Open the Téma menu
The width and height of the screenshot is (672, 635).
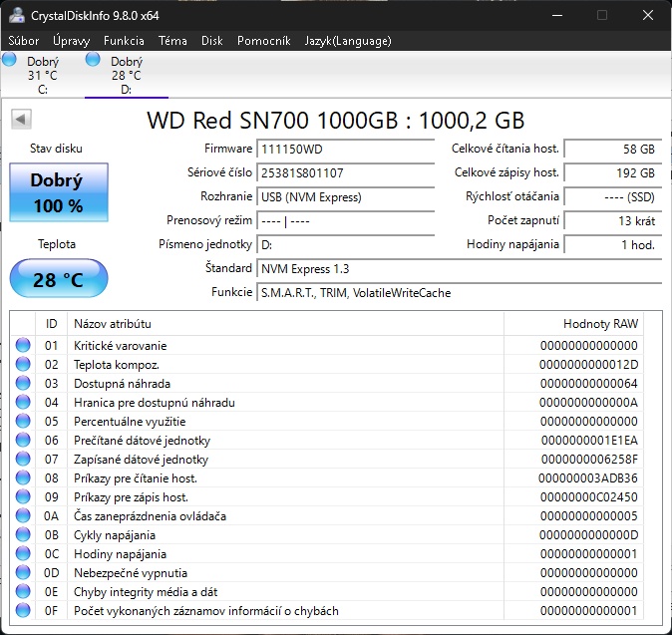coord(172,41)
